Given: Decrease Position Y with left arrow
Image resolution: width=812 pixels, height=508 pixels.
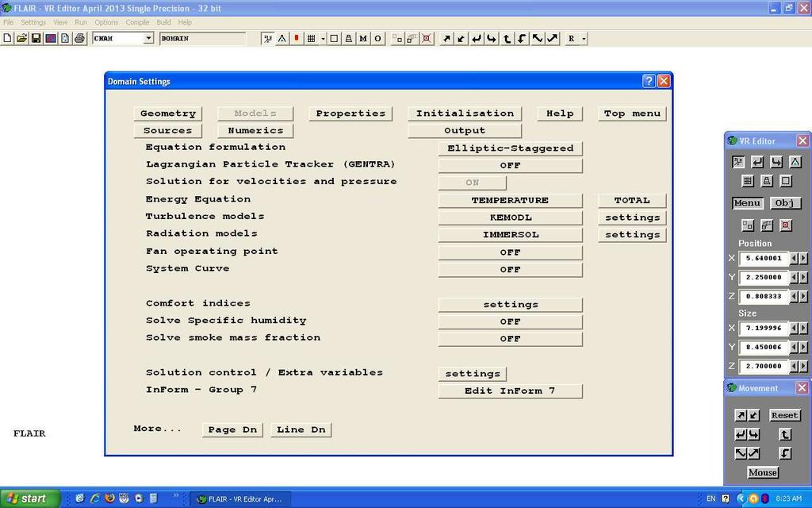Looking at the screenshot, I should coord(794,277).
